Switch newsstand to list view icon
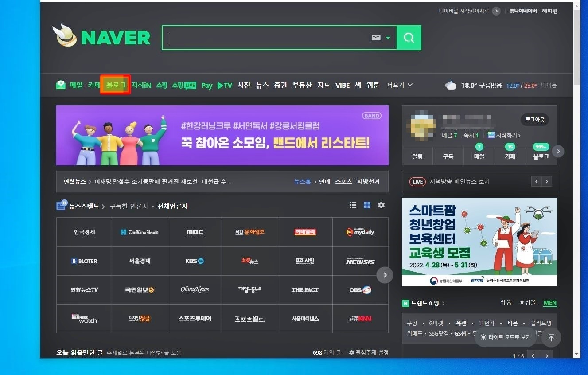 point(353,205)
